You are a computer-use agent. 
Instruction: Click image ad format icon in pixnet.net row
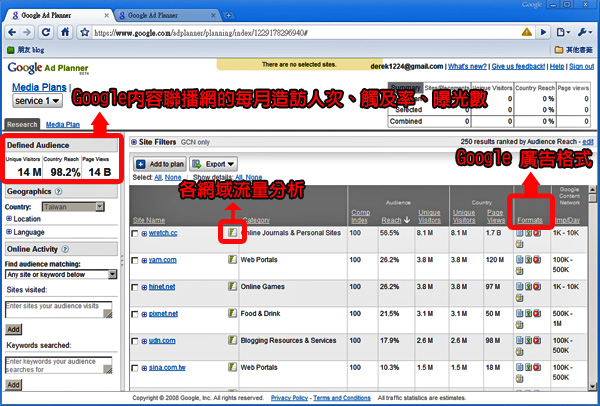tap(528, 313)
